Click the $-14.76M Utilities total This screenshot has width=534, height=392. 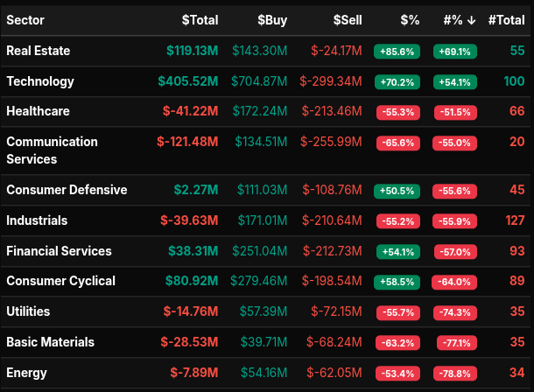[x=191, y=311]
